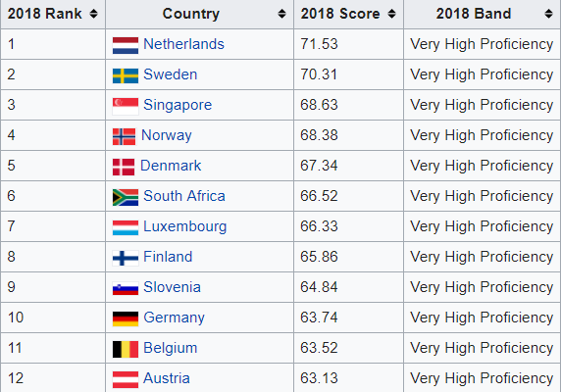Open the Denmark country link

click(171, 166)
